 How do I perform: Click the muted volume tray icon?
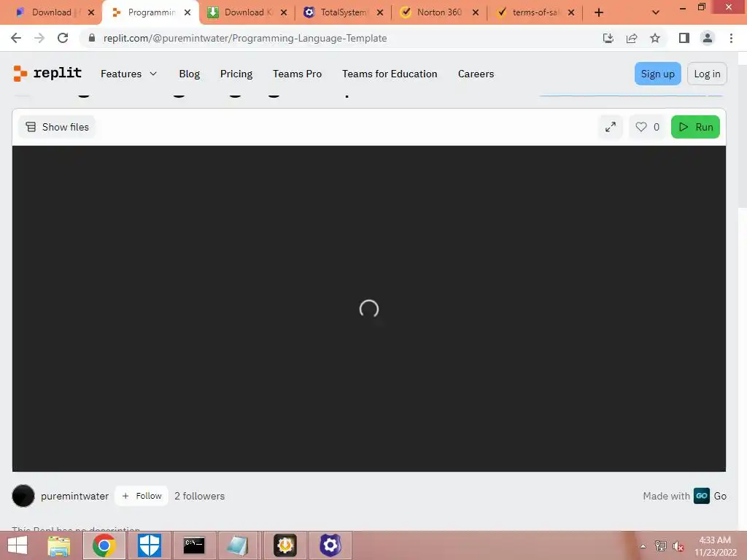[678, 546]
